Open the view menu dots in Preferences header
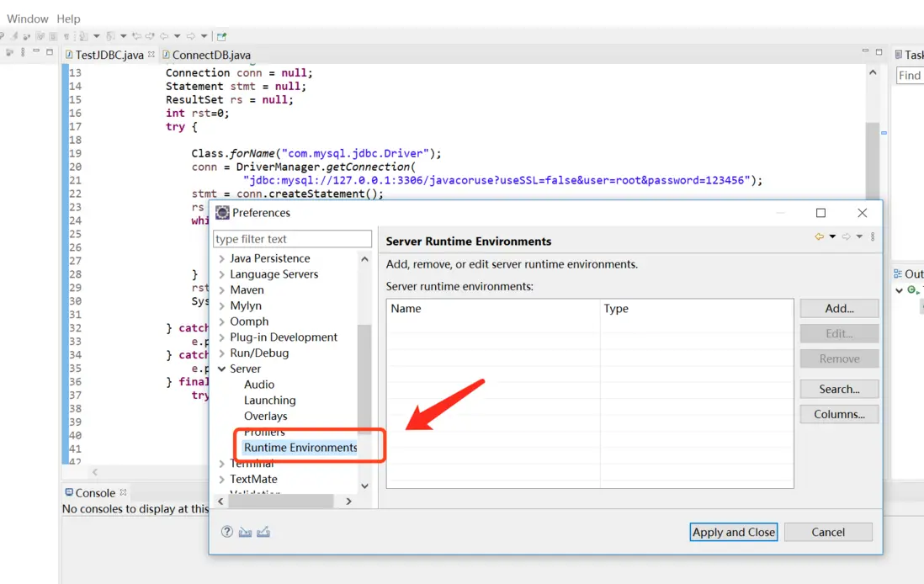 coord(873,237)
